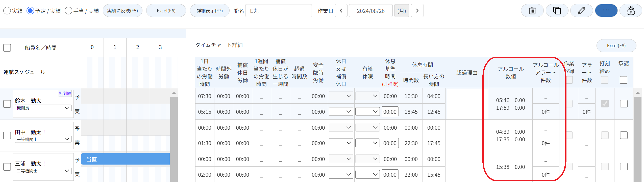Click the 実績に反映(F5) button
The height and width of the screenshot is (182, 644).
click(122, 11)
